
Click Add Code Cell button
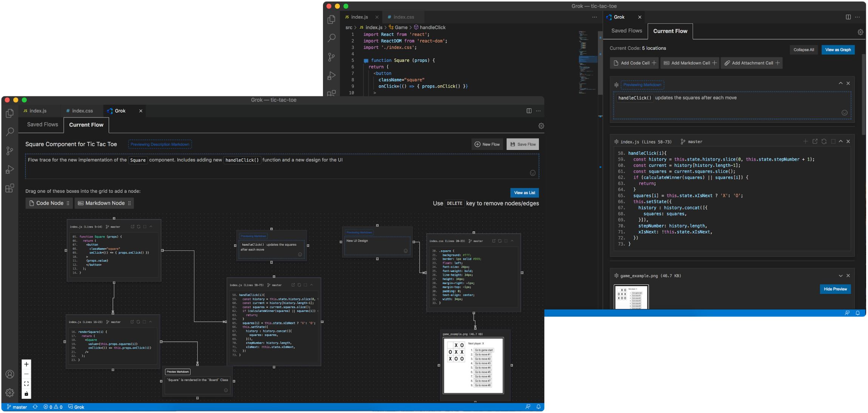(x=634, y=63)
